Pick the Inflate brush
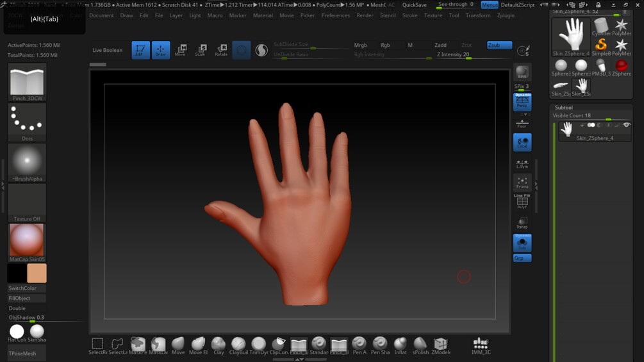Screen dimensions: 644x362 click(x=400, y=346)
